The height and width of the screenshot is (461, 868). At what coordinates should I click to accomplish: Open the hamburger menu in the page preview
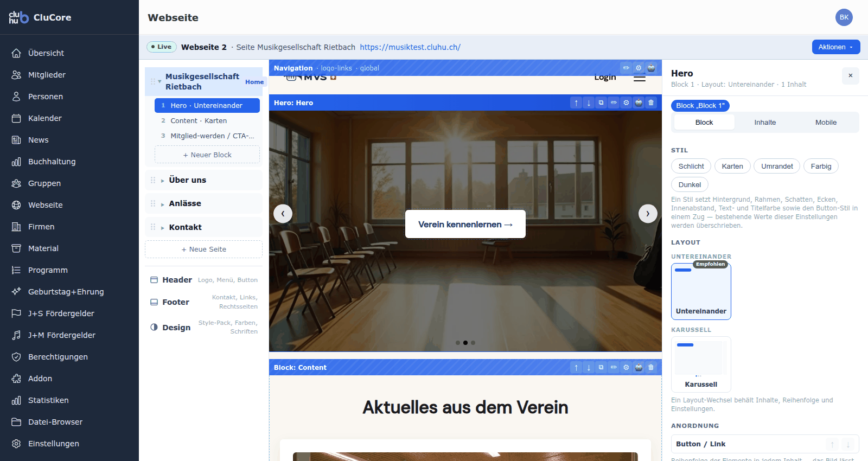tap(640, 78)
